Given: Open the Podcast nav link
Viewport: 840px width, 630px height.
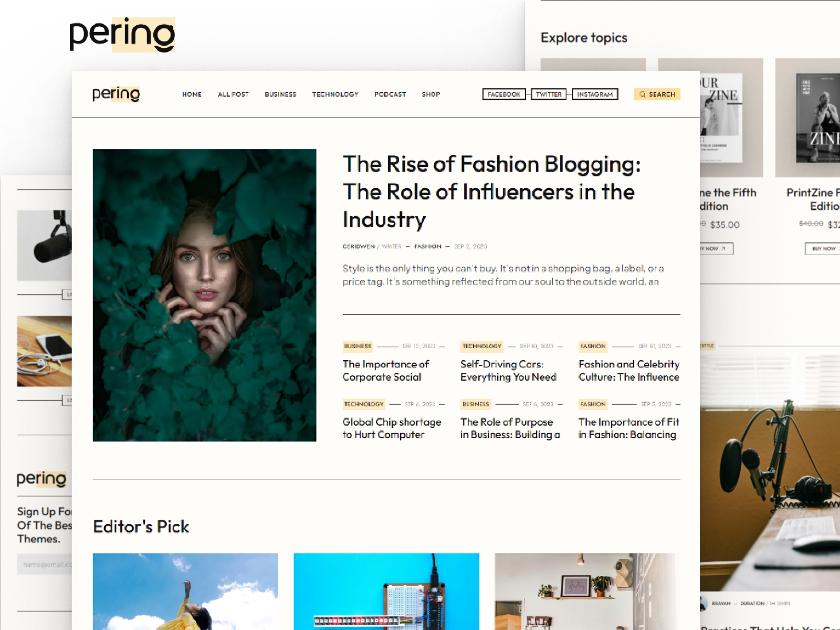Looking at the screenshot, I should pos(390,94).
